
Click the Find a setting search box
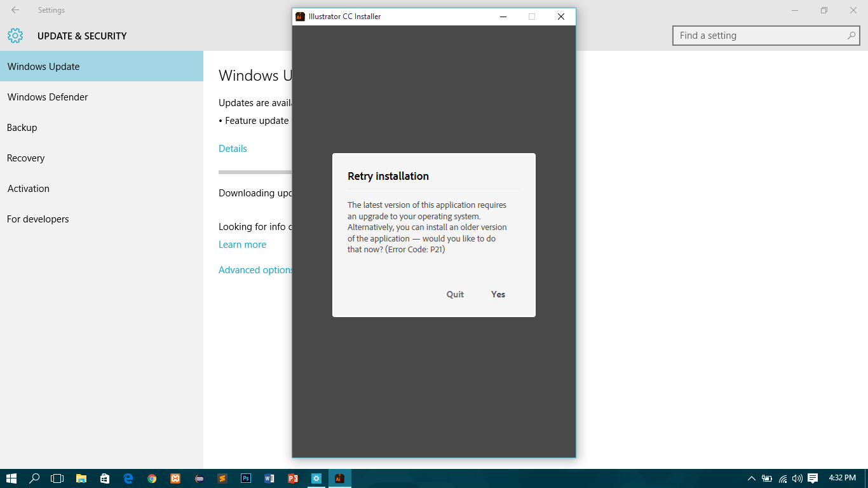pos(766,36)
